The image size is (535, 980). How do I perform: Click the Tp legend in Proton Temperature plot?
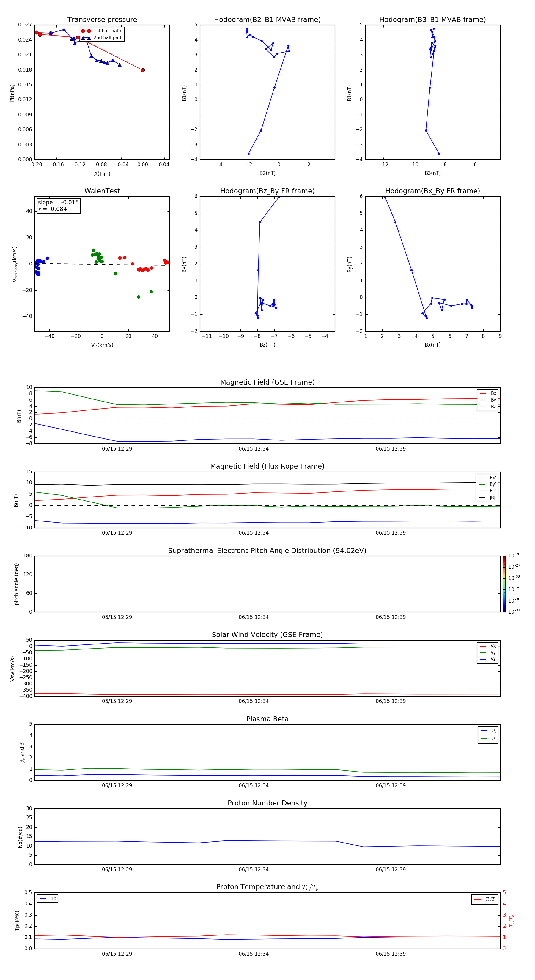[48, 899]
